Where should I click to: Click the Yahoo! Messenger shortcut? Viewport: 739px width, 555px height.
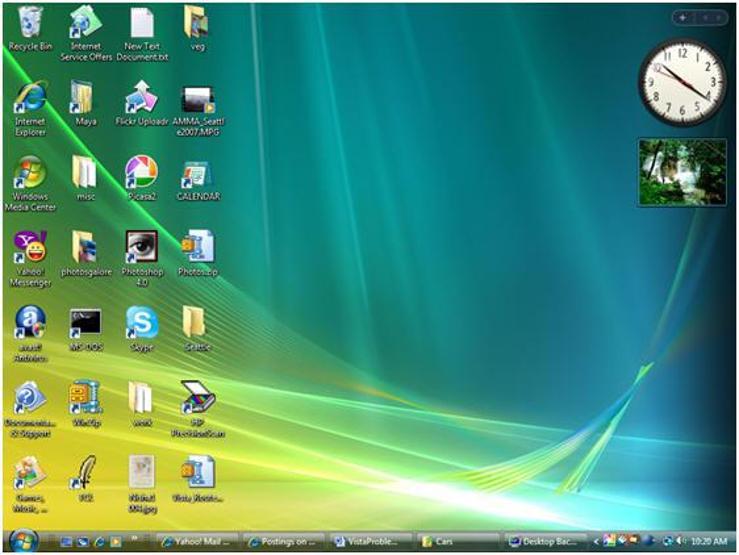(30, 247)
